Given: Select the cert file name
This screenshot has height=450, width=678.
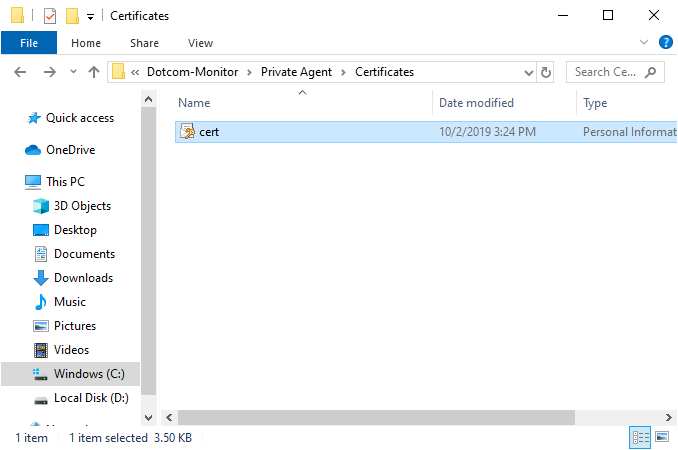Looking at the screenshot, I should (209, 132).
